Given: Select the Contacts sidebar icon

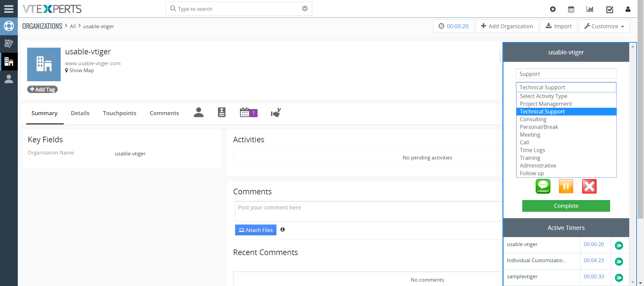Looking at the screenshot, I should 9,79.
